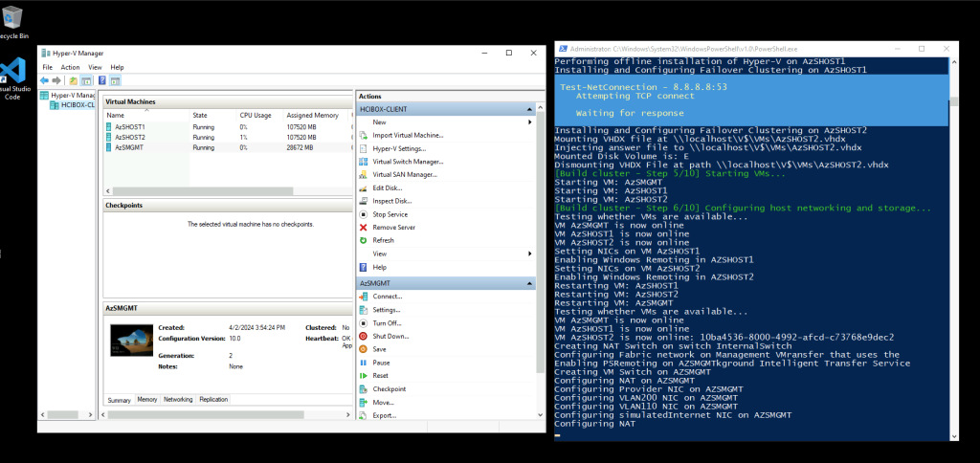
Task: Select HCIBOX-CLIENT server in tree
Action: (x=73, y=105)
